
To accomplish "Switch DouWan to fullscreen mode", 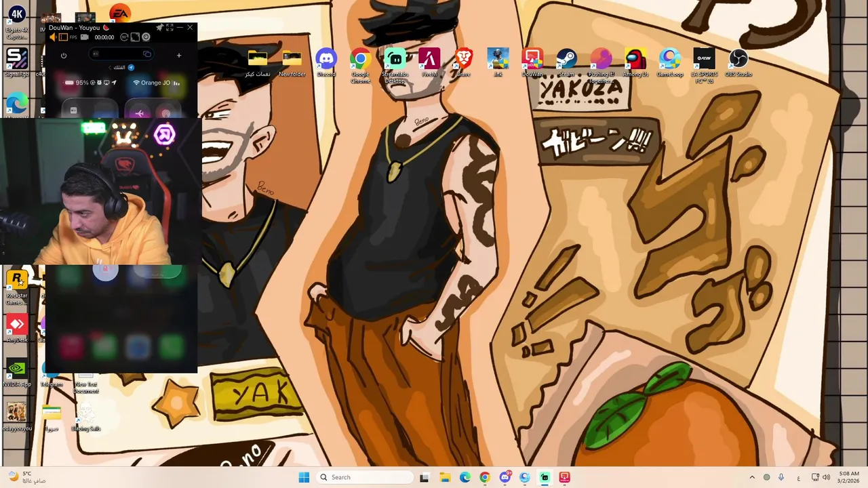I will coord(170,27).
